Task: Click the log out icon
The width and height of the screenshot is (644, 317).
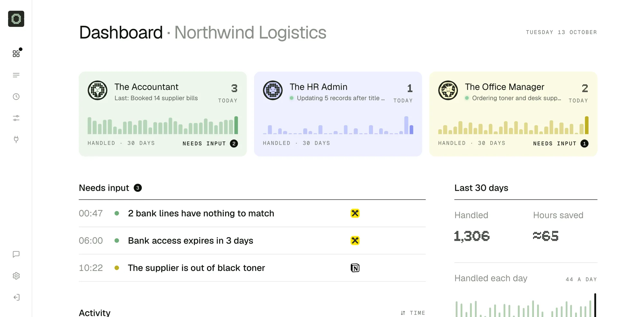Action: (x=16, y=297)
